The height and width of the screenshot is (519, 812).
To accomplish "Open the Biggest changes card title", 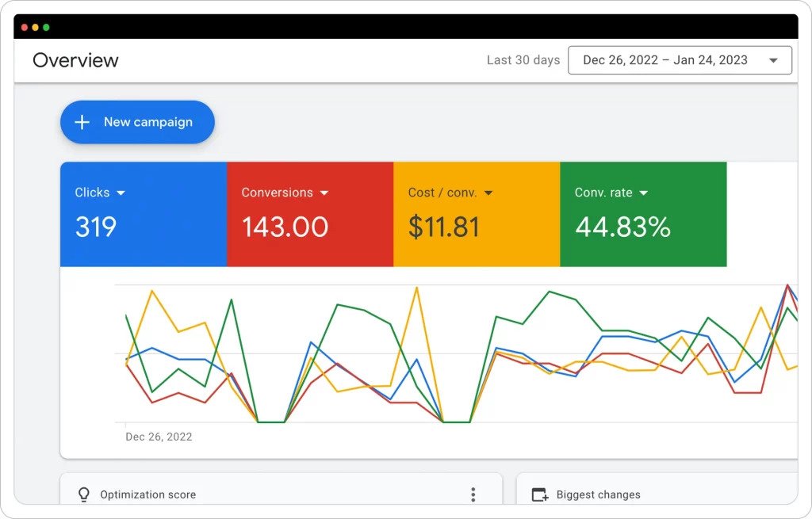I will point(598,494).
